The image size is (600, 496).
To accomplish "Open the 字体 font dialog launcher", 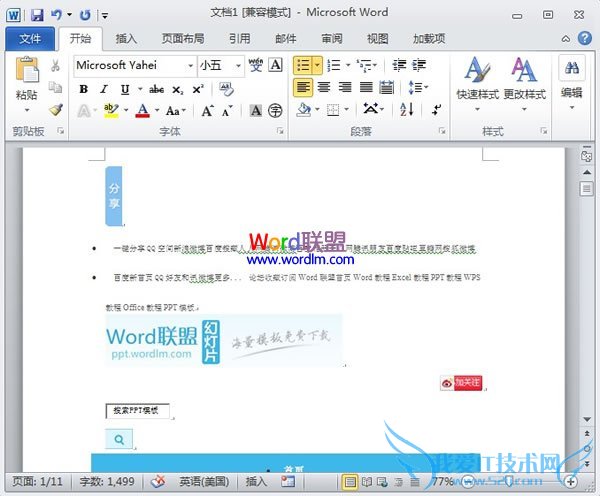I will click(280, 131).
